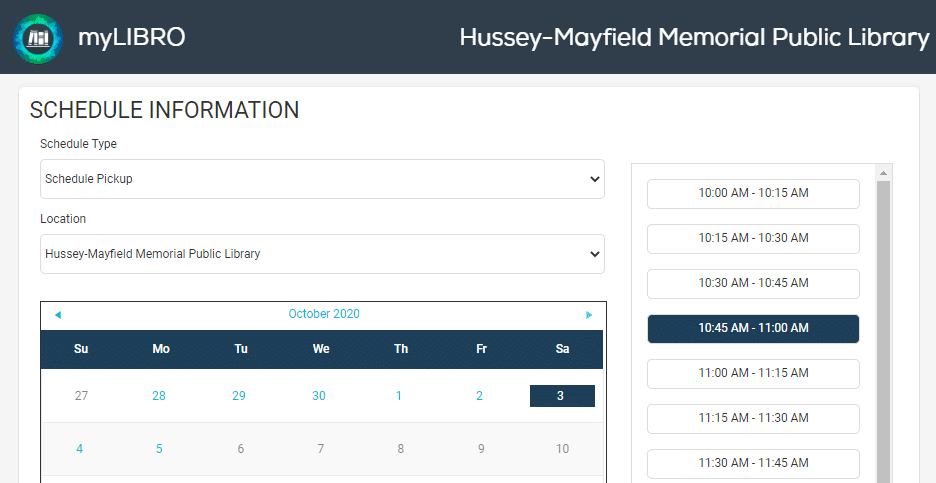Screen dimensions: 936x483
Task: Pick October 1 on the calendar
Action: pos(399,396)
